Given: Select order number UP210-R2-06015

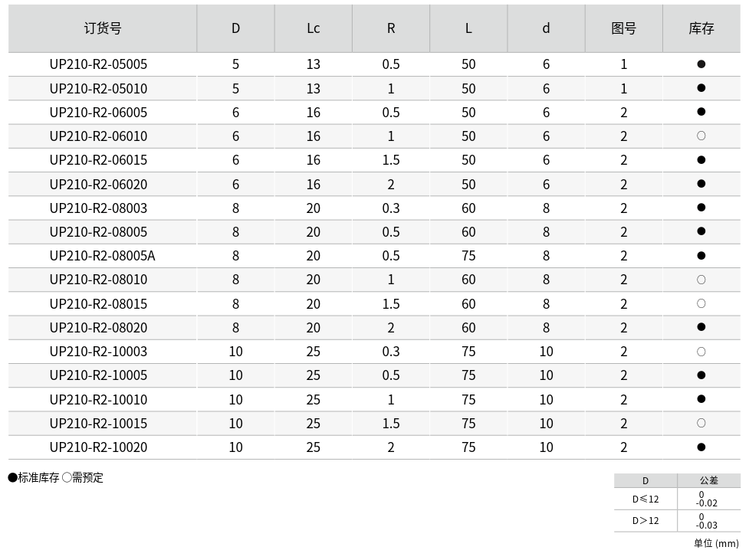Looking at the screenshot, I should (98, 160).
